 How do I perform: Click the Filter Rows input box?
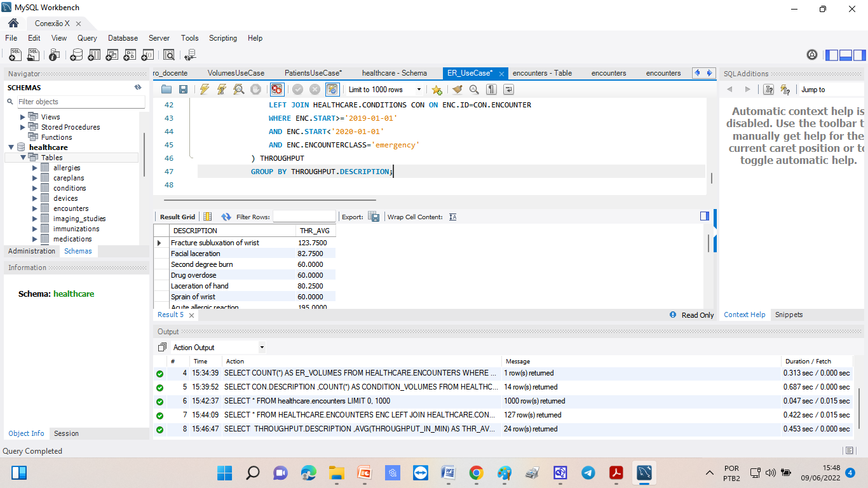[x=304, y=217]
